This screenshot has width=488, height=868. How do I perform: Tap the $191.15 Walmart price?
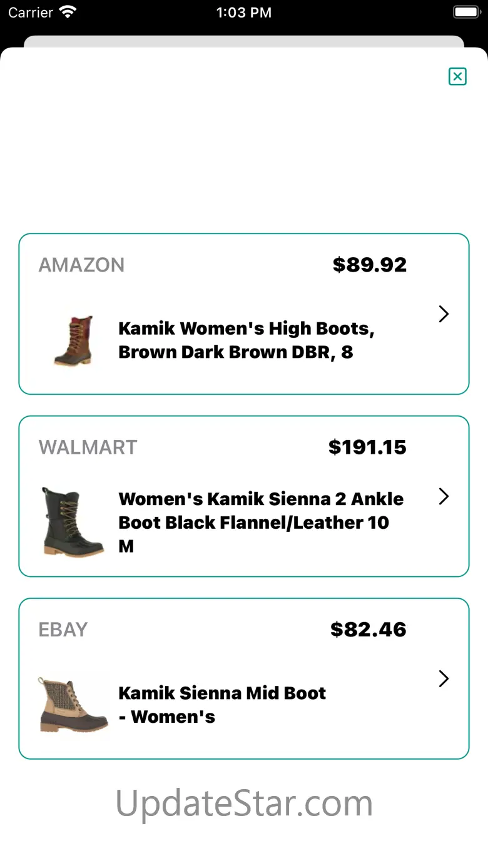point(367,447)
